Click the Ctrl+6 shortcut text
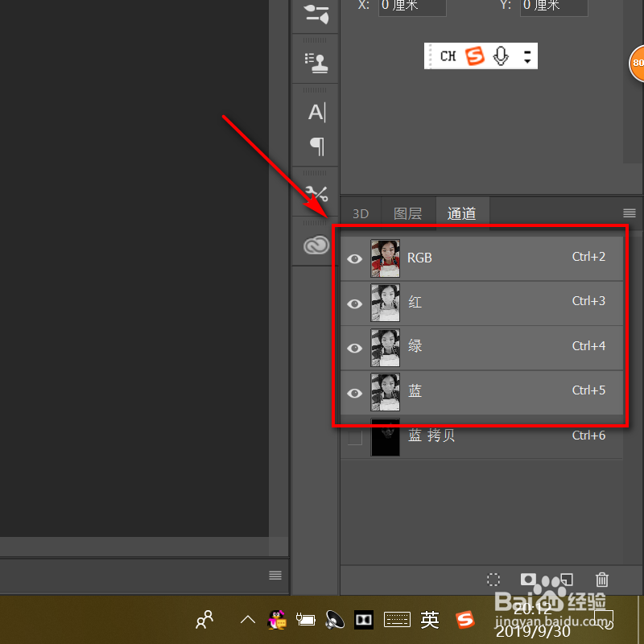Screen dimensions: 644x644 tap(588, 436)
